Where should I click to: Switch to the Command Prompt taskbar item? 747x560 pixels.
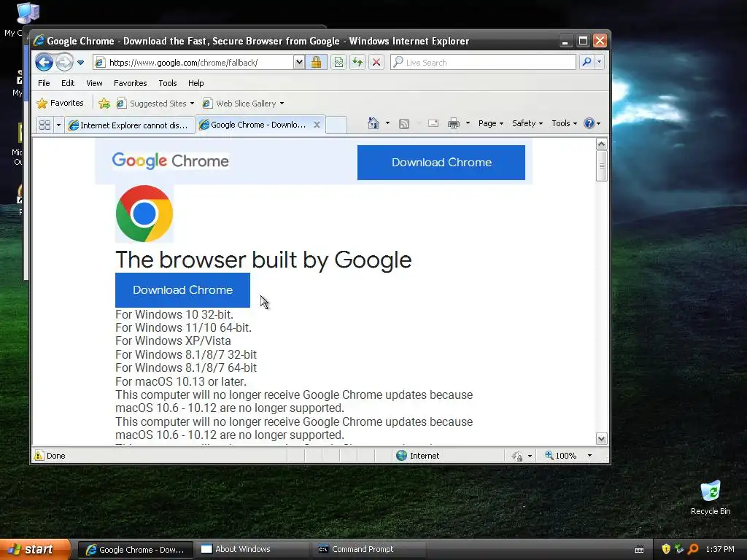tap(370, 549)
